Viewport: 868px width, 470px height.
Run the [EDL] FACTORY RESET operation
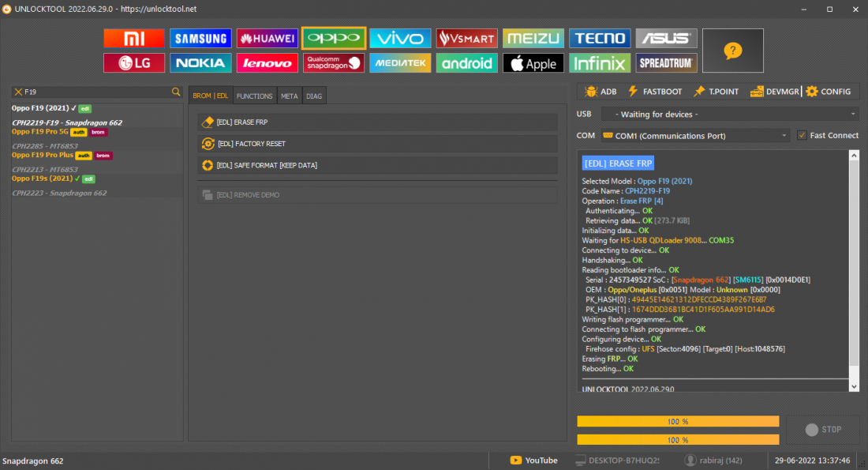tap(377, 144)
